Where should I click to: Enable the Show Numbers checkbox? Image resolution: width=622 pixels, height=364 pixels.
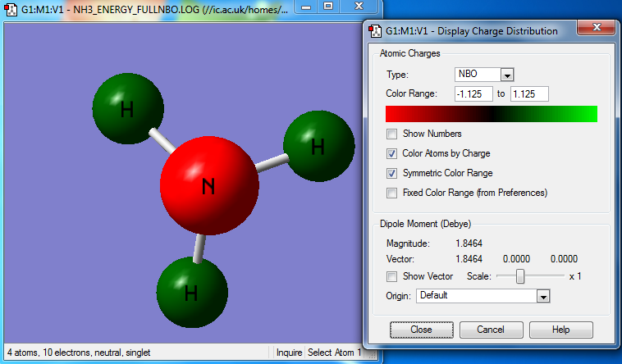coord(392,134)
